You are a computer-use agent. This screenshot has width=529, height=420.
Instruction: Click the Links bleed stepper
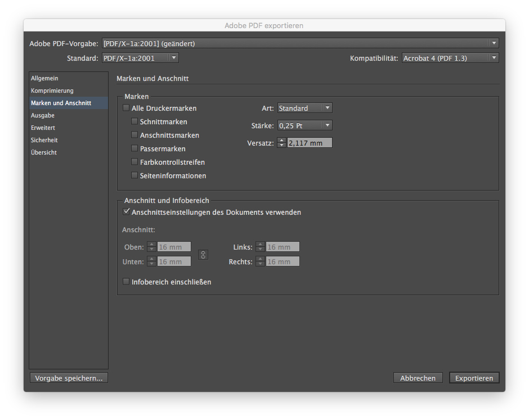pyautogui.click(x=260, y=247)
